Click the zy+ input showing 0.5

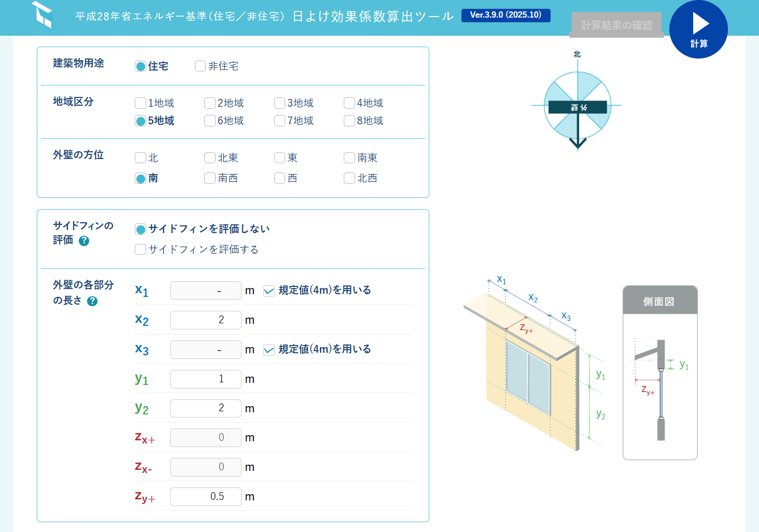pyautogui.click(x=206, y=497)
